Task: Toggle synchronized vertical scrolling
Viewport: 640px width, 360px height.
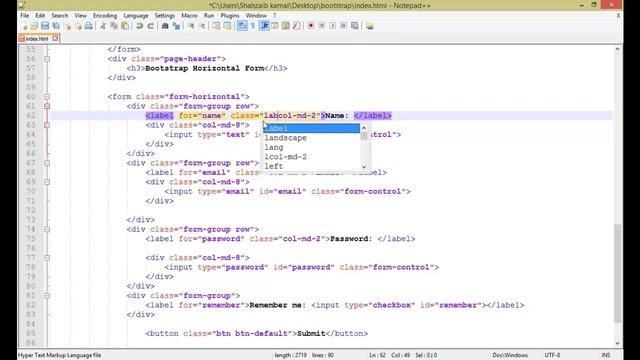Action: 216,26
